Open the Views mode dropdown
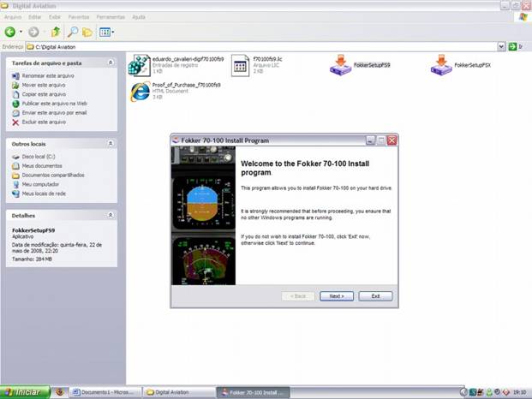The image size is (532, 399). click(x=106, y=33)
